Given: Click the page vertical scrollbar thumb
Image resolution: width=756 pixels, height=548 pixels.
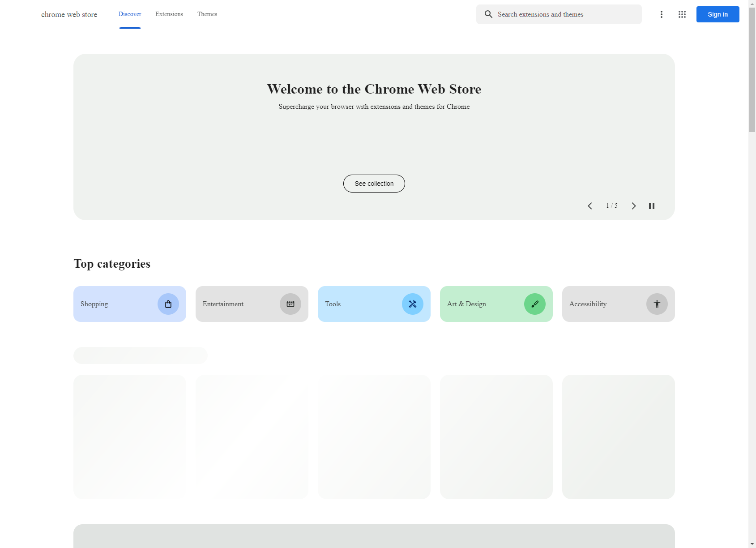Looking at the screenshot, I should [752, 69].
